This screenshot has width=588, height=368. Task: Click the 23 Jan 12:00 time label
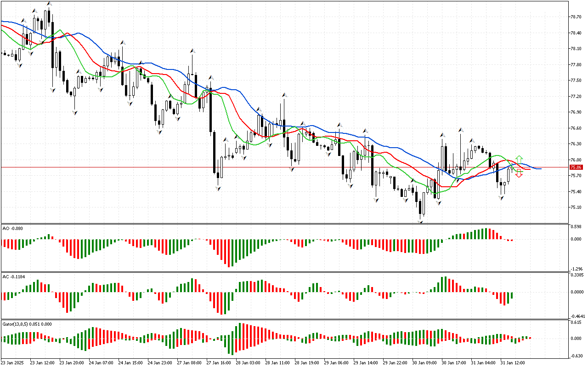43,363
